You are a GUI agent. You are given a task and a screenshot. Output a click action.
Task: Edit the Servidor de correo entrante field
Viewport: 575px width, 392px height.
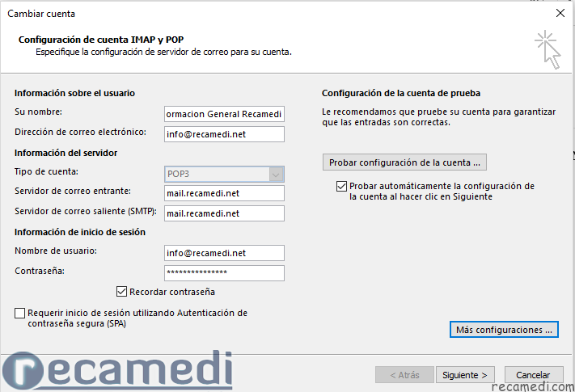pos(224,193)
